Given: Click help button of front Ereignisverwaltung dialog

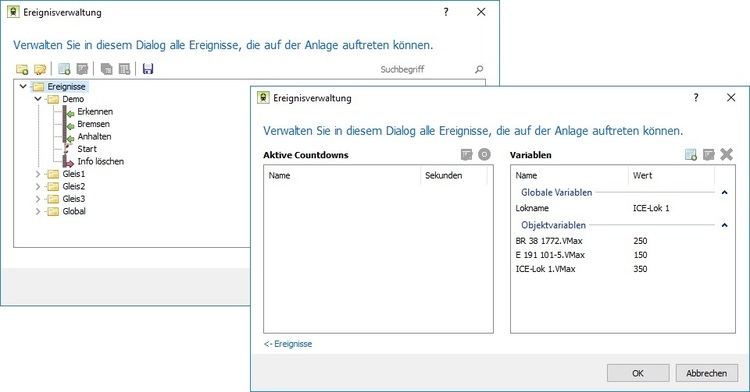Looking at the screenshot, I should (696, 98).
